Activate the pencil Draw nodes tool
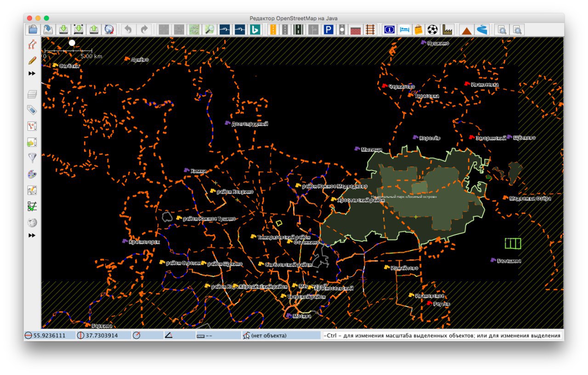This screenshot has height=375, width=588. coord(32,60)
